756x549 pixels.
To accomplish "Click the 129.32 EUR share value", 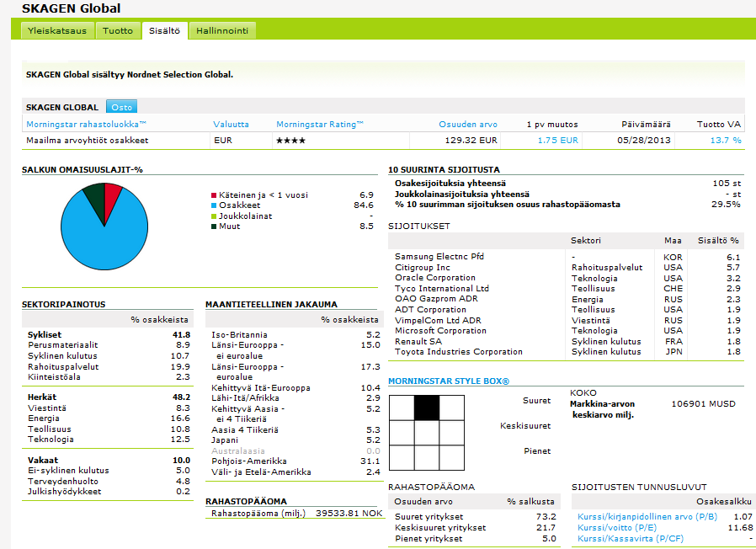I will pos(471,141).
